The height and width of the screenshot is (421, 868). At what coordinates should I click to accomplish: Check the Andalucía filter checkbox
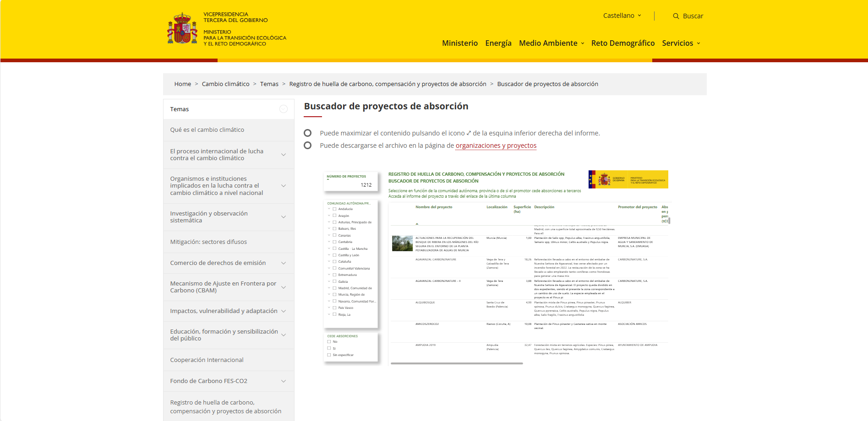[x=334, y=209]
